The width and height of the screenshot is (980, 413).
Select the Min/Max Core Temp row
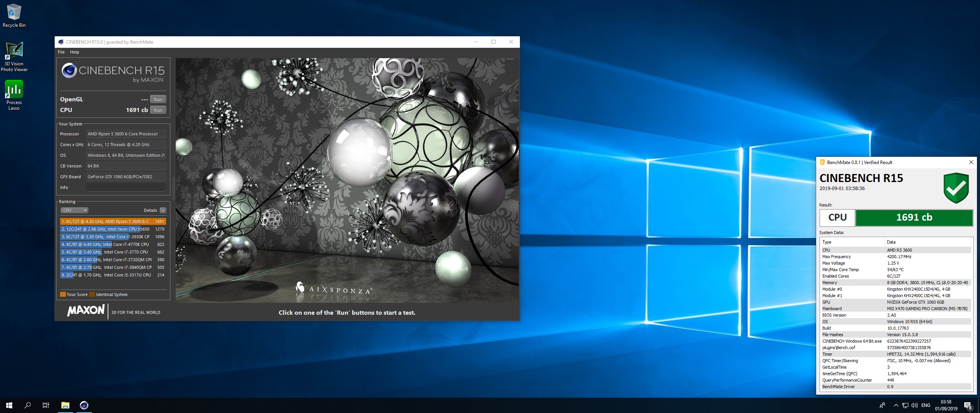coord(895,270)
